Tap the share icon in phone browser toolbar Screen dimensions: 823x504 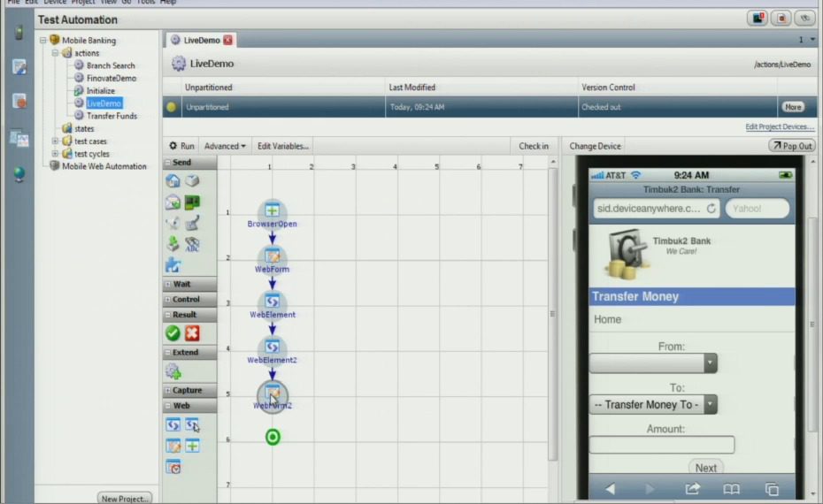pos(692,489)
